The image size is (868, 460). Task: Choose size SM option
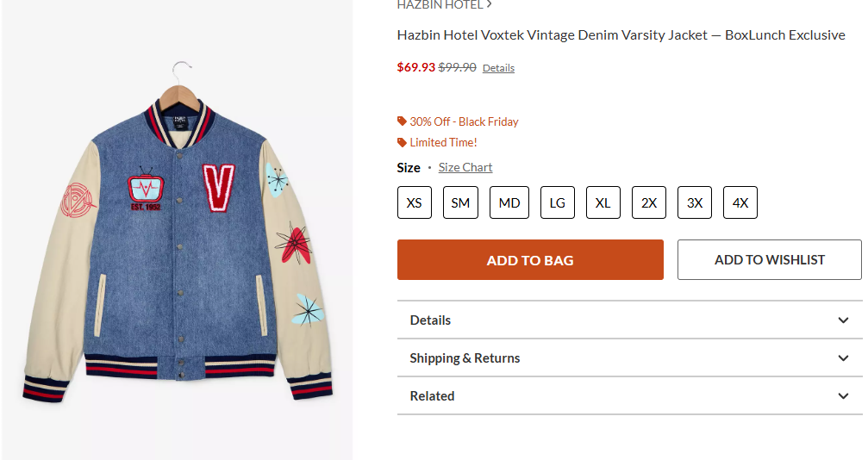(460, 202)
